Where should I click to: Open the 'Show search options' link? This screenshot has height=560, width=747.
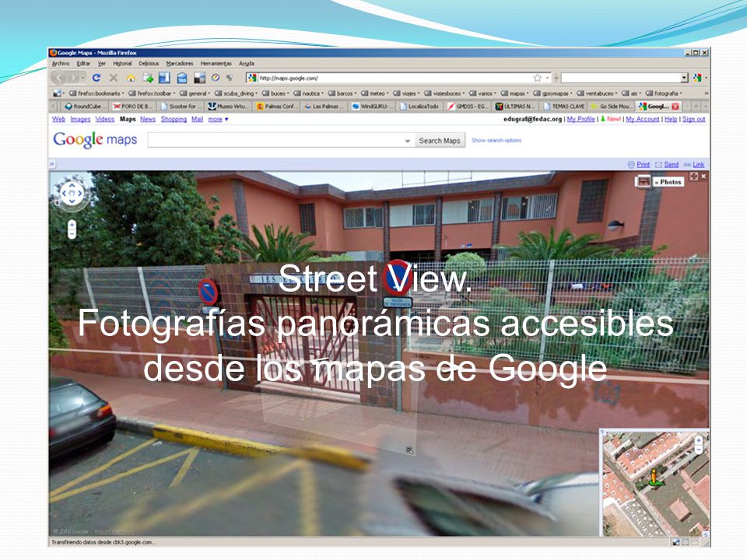coord(496,141)
